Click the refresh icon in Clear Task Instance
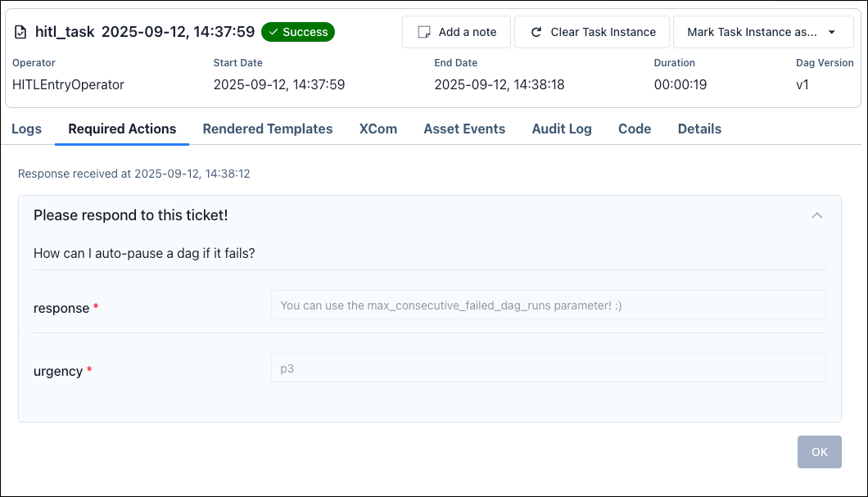868x497 pixels. [x=536, y=31]
